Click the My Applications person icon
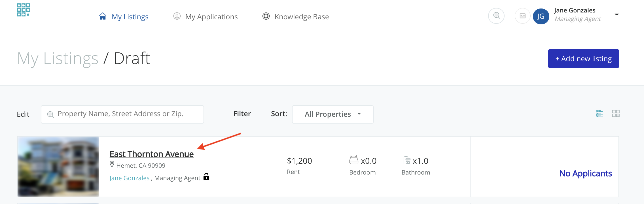The height and width of the screenshot is (204, 644). 177,16
